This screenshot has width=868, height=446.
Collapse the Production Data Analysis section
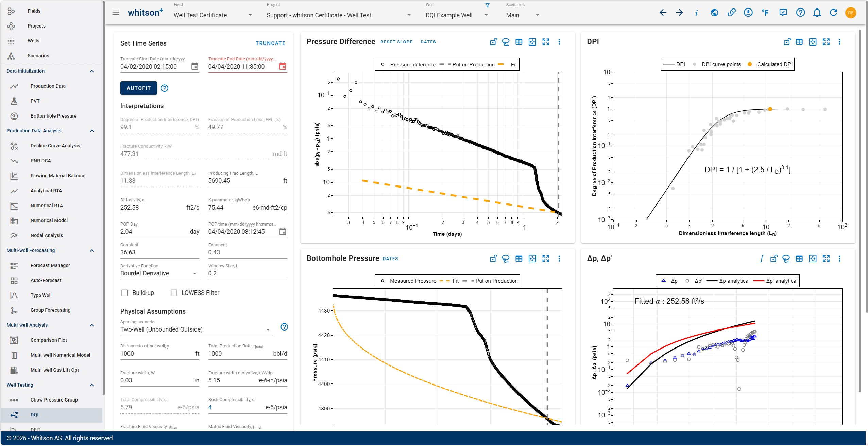click(x=92, y=131)
